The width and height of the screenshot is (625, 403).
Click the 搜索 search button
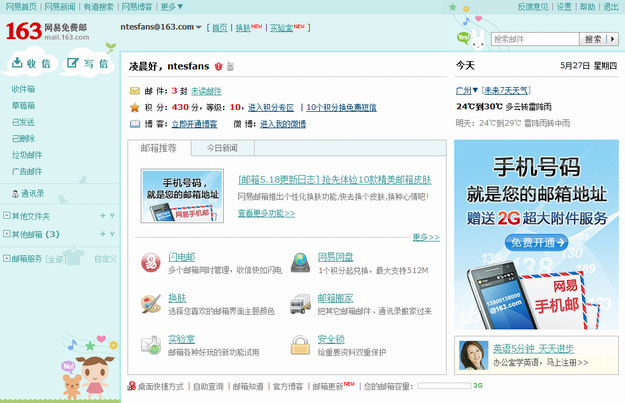click(593, 39)
